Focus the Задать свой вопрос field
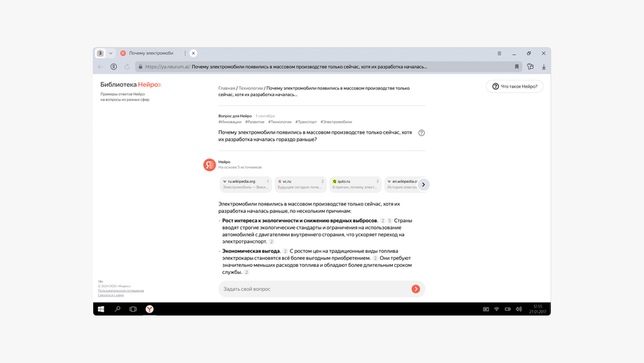This screenshot has width=644, height=363. click(x=315, y=289)
